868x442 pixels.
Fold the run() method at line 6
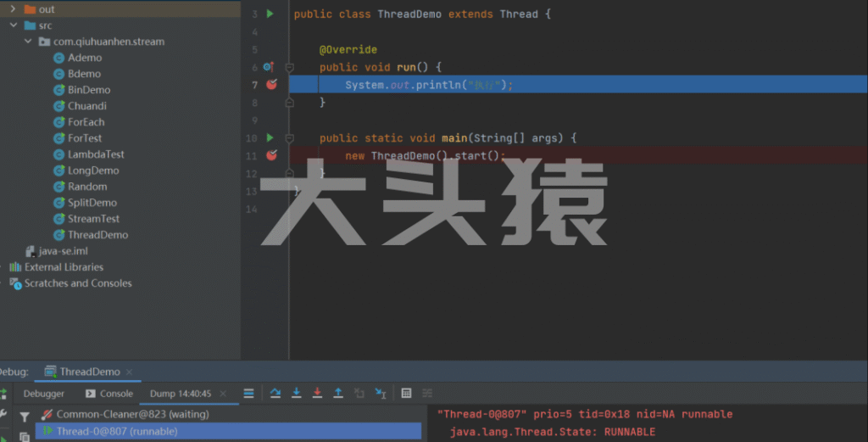(x=289, y=68)
